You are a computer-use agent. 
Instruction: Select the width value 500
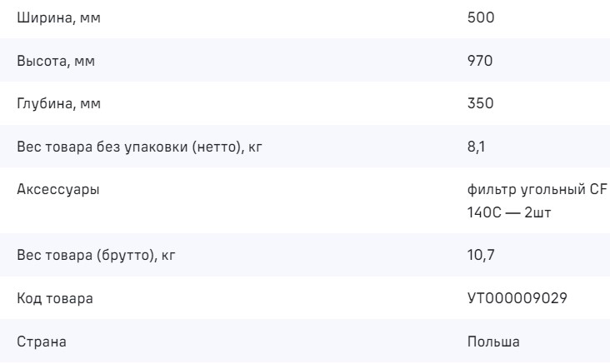(x=480, y=17)
